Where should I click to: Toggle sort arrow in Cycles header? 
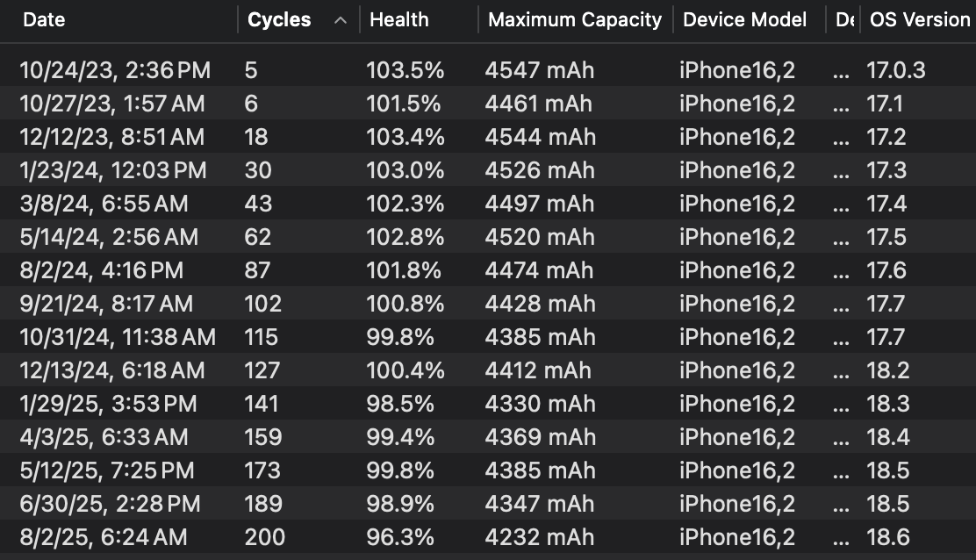[x=341, y=20]
